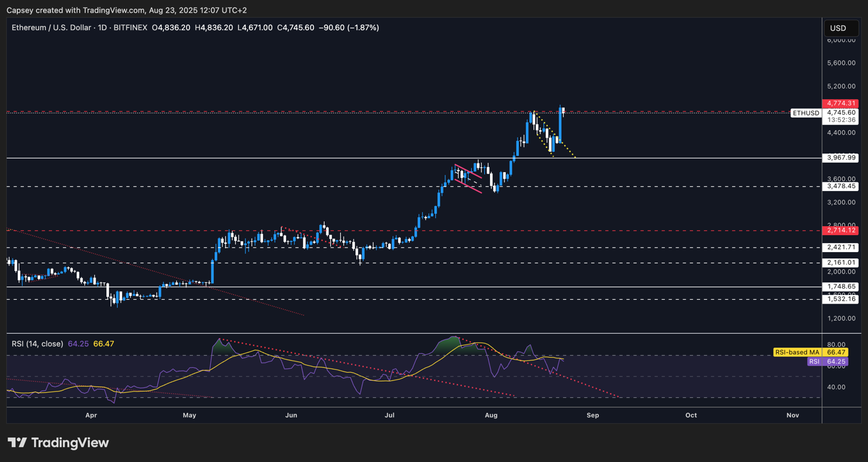
Task: Click the Aug label on time axis
Action: [x=491, y=415]
